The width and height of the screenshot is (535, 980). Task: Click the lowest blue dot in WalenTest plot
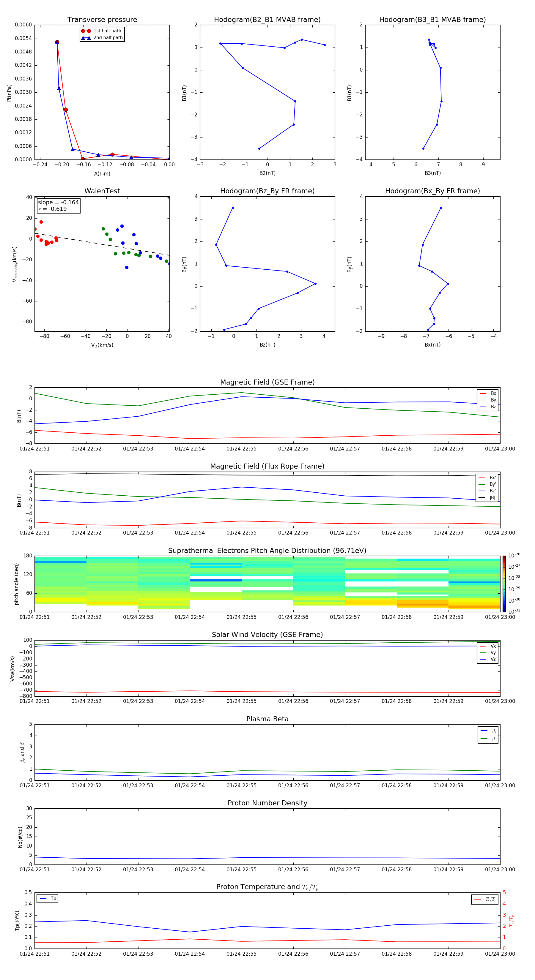[127, 268]
